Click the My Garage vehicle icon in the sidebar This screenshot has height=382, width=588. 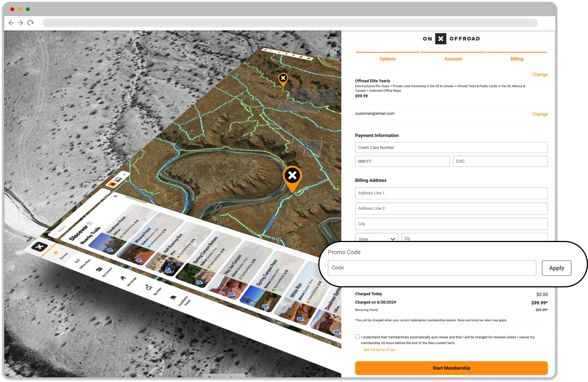click(123, 278)
